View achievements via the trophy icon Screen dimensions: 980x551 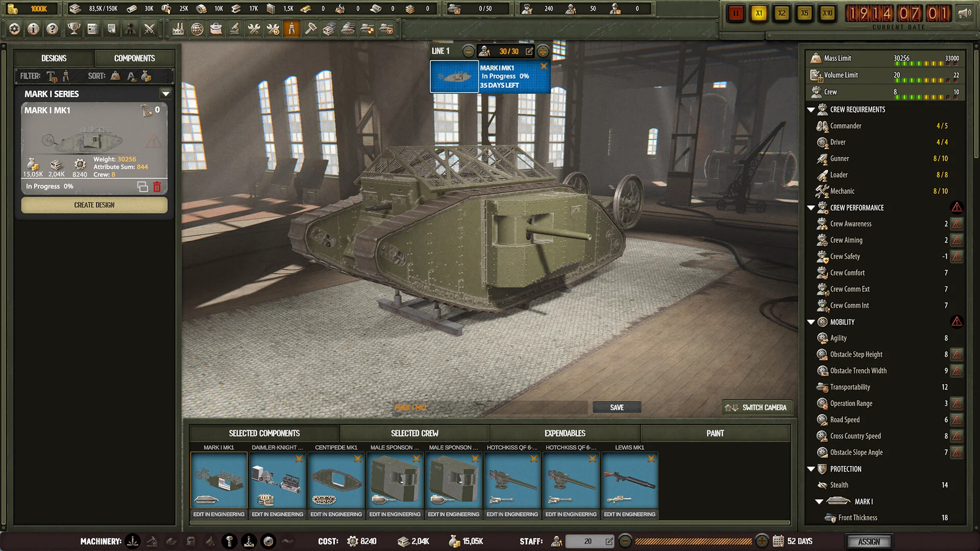coord(73,29)
